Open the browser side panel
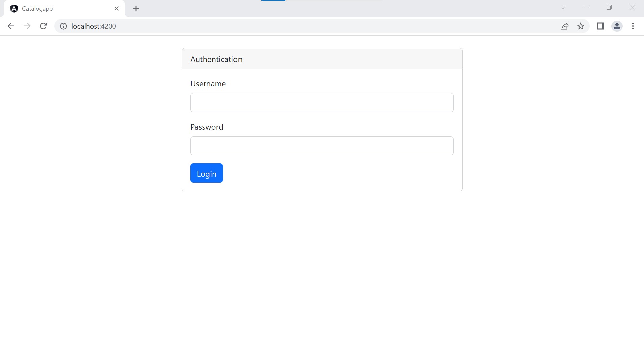 600,26
